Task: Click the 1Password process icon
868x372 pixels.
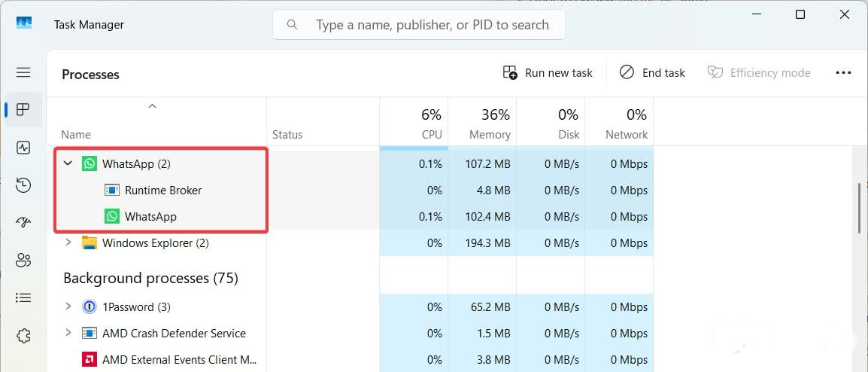Action: click(89, 306)
